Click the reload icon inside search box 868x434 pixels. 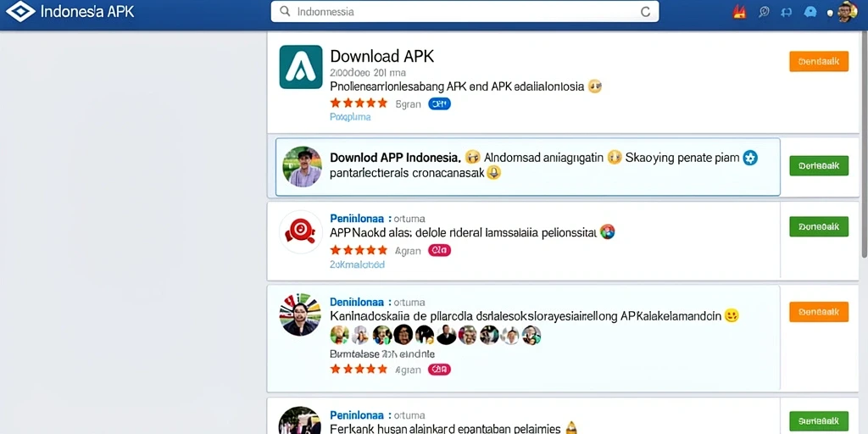tap(645, 12)
